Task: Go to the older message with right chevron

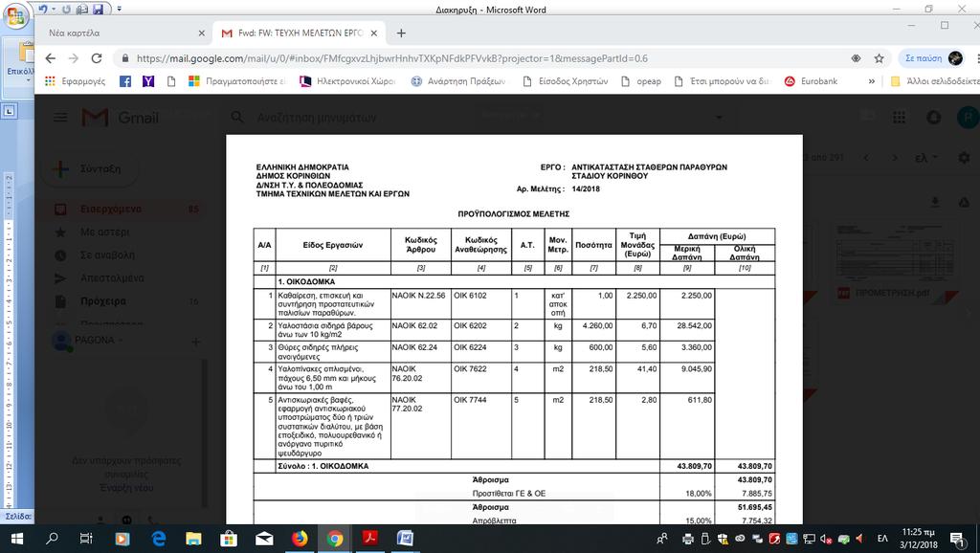Action: coord(895,158)
